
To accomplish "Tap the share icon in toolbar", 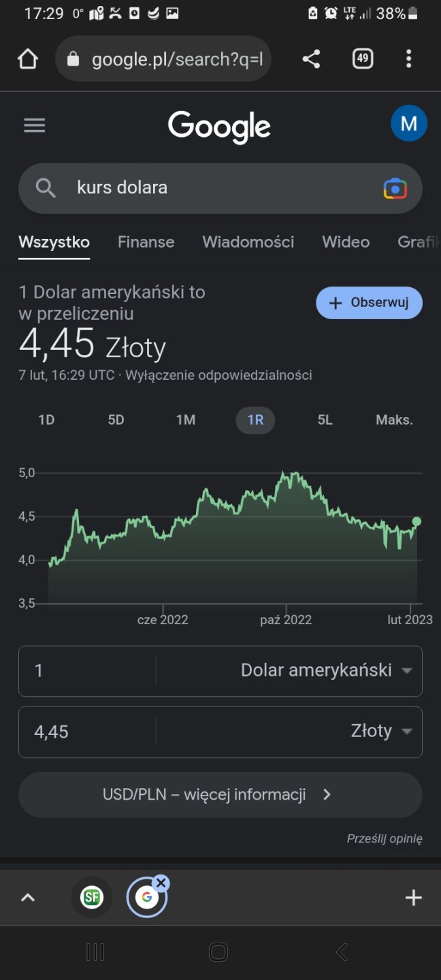I will pyautogui.click(x=311, y=59).
